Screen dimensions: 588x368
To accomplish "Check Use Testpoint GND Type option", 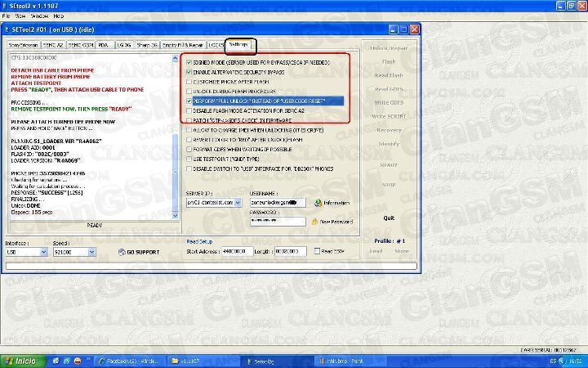I will (x=189, y=159).
